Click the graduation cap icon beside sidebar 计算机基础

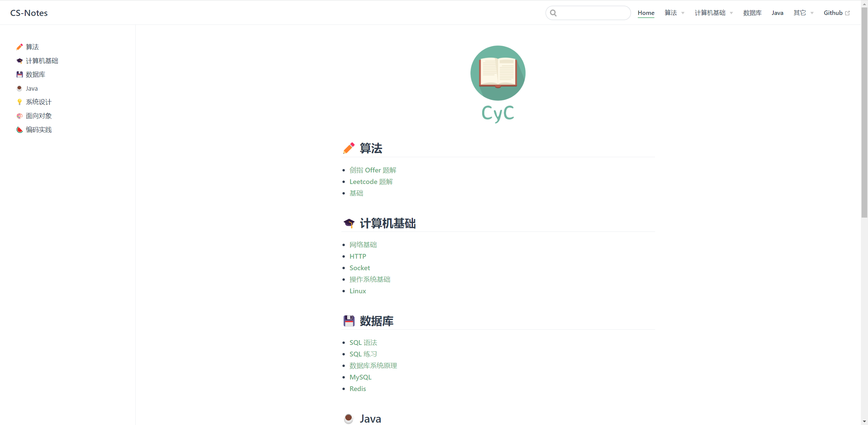click(20, 61)
